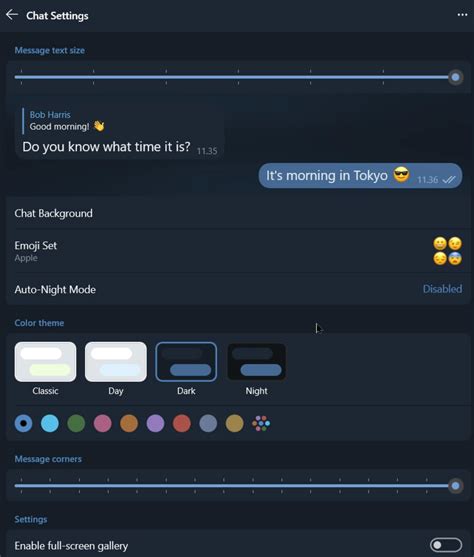Open the custom multicolor accent picker
This screenshot has height=557, width=474.
pos(261,423)
